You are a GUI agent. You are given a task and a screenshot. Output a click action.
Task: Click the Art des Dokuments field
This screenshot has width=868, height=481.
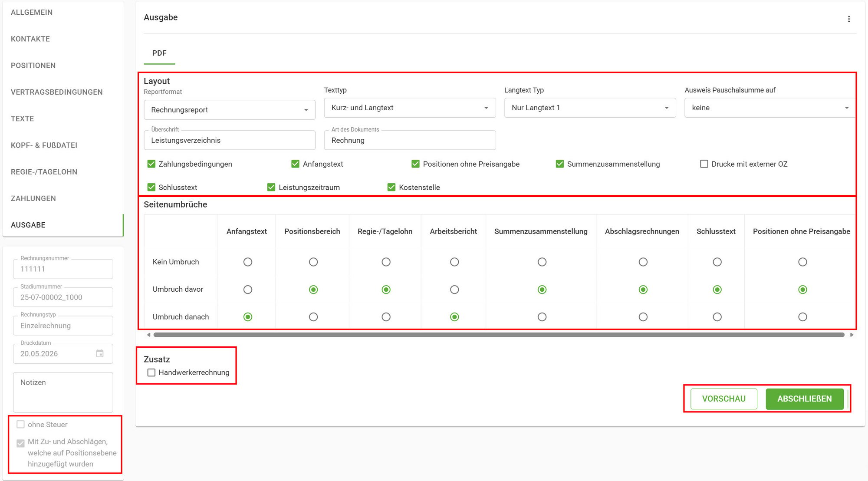410,140
